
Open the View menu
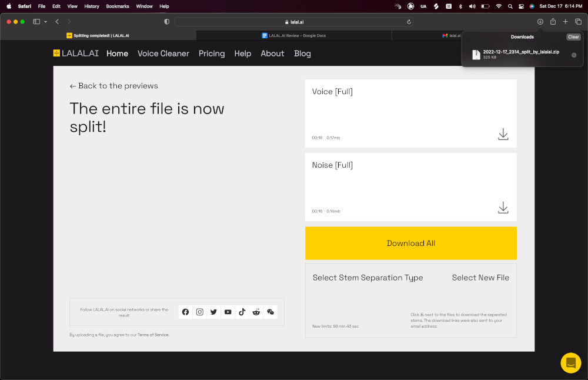coord(72,6)
